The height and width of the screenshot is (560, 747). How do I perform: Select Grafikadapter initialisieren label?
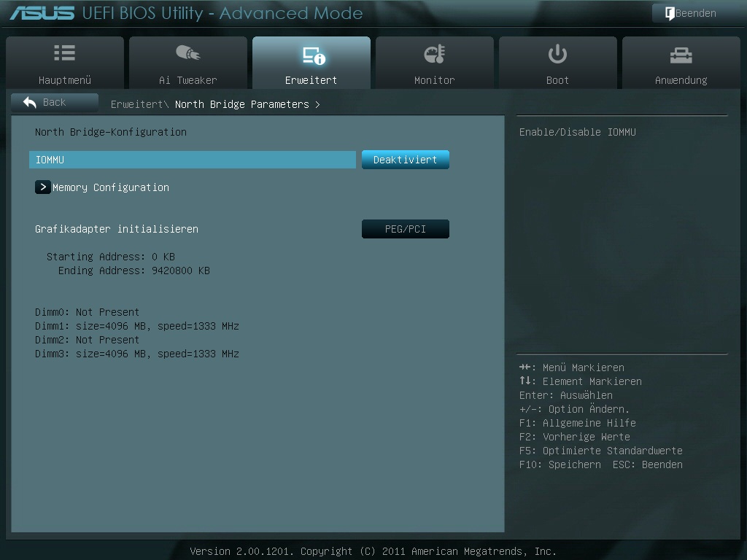tap(116, 229)
